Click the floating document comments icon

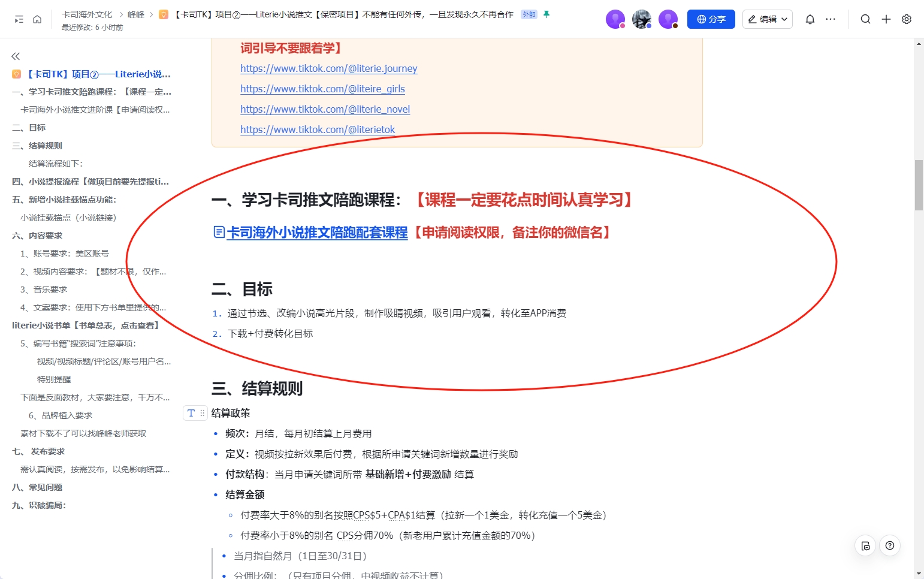click(x=865, y=545)
